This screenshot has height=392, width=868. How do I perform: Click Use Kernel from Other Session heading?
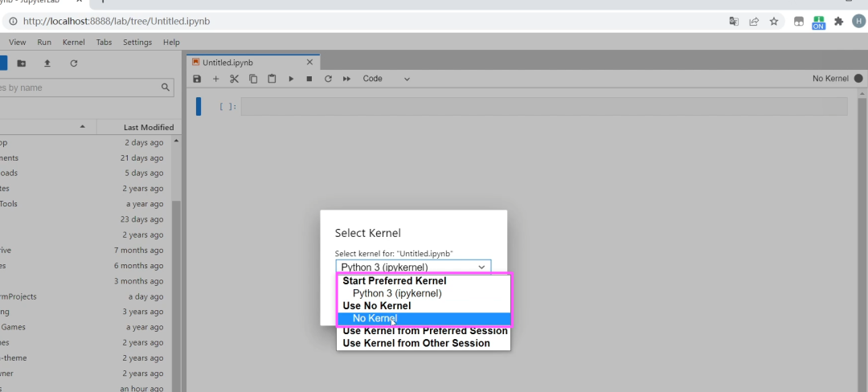pos(416,343)
